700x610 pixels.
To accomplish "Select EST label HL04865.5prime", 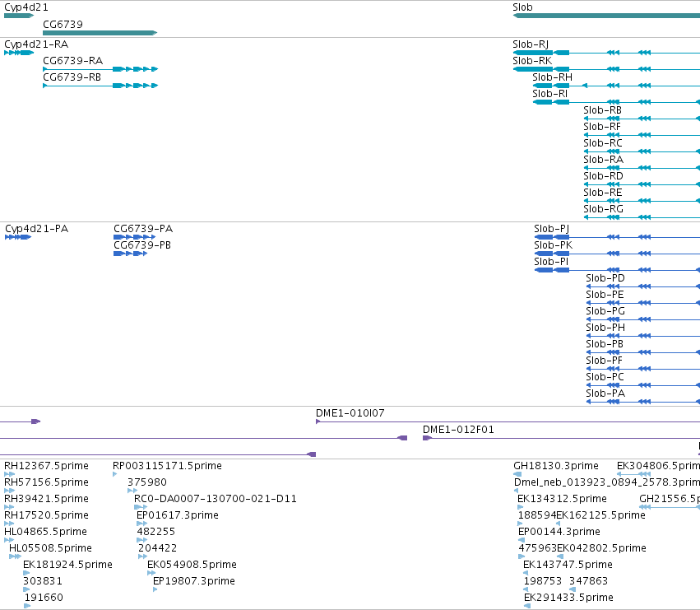I will pos(45,533).
